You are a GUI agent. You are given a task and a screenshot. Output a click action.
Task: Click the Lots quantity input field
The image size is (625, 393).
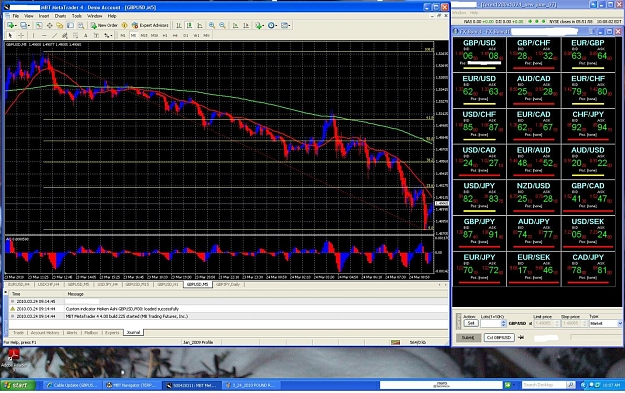(x=490, y=323)
